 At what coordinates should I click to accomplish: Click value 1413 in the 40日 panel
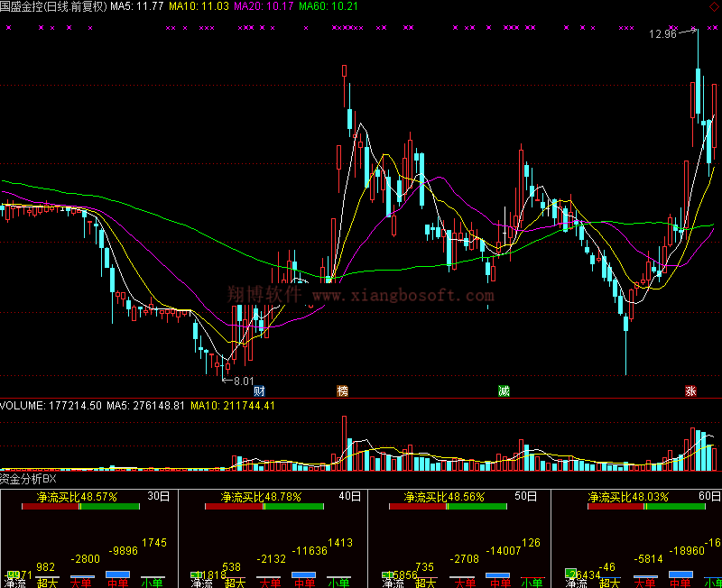click(x=340, y=543)
